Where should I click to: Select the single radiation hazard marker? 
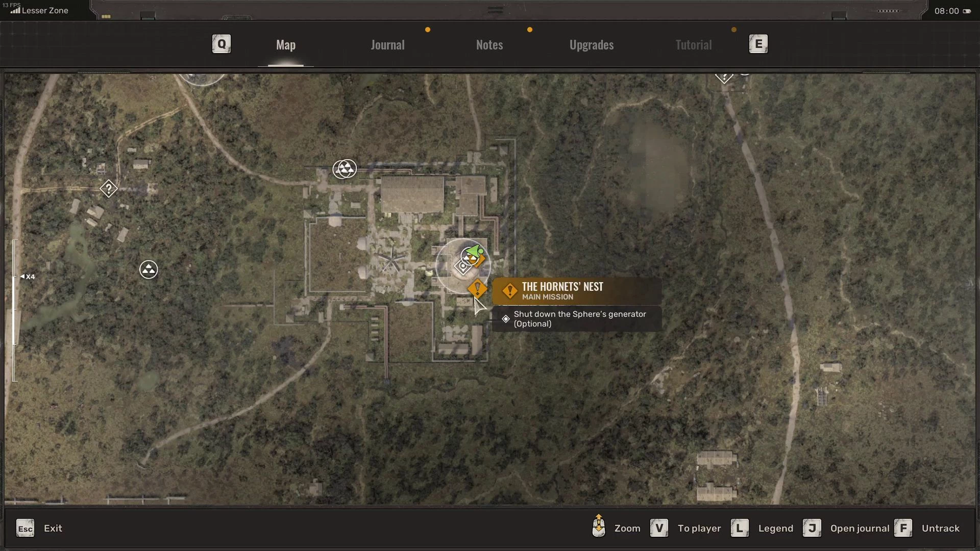point(149,269)
